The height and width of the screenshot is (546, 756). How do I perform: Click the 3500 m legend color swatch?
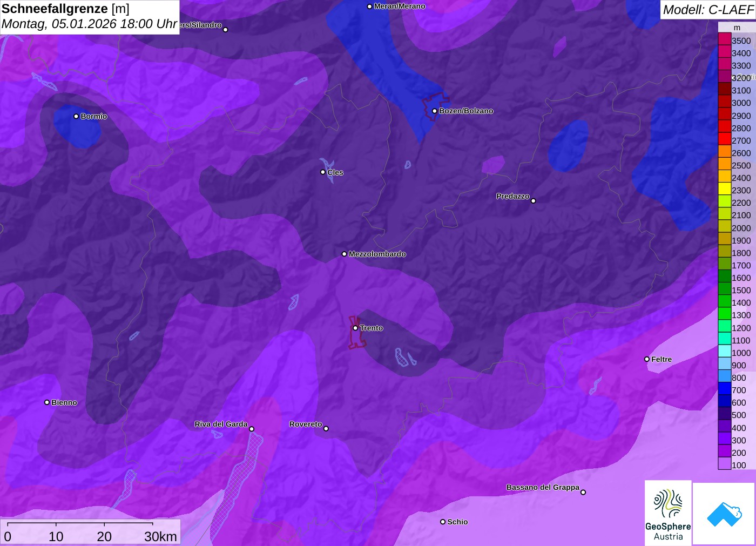pos(725,39)
